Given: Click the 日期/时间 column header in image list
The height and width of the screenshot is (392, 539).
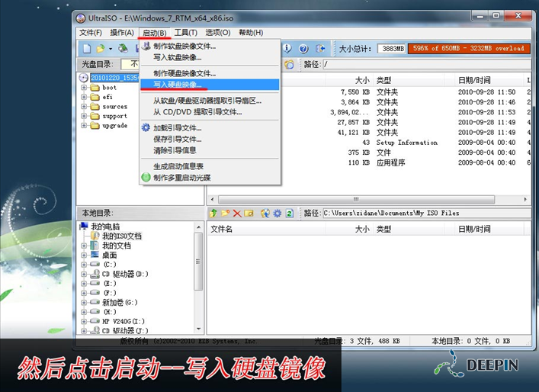Looking at the screenshot, I should point(474,80).
